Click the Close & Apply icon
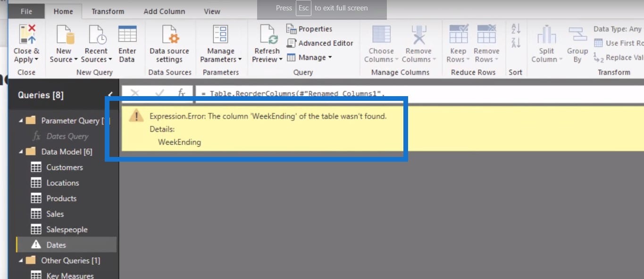Image resolution: width=644 pixels, height=279 pixels. point(27,35)
